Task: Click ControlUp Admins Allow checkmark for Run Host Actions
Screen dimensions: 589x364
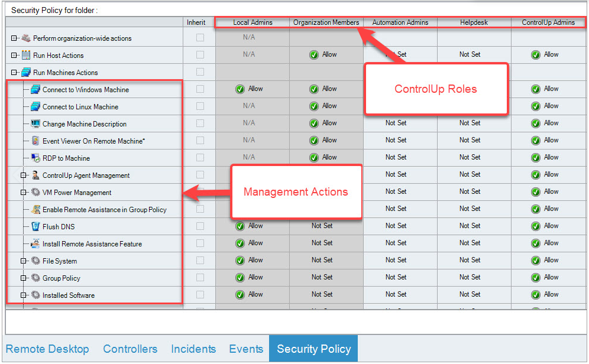Action: pyautogui.click(x=536, y=55)
